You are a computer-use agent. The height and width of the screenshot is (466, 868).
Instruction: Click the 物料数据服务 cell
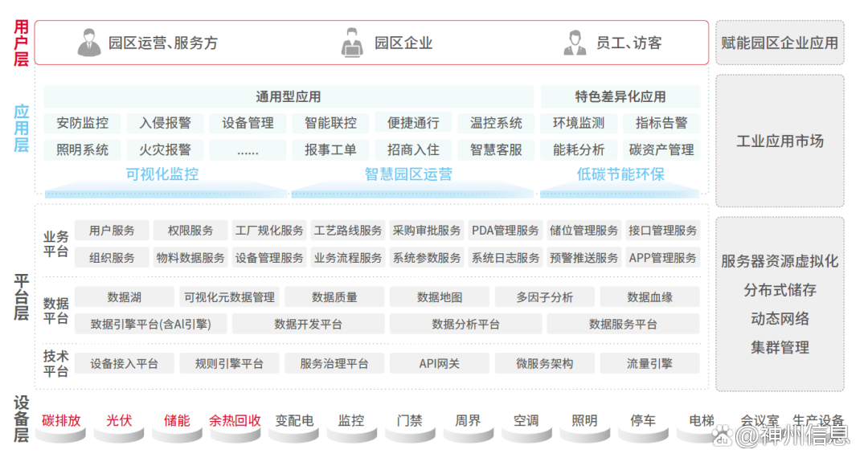point(190,257)
